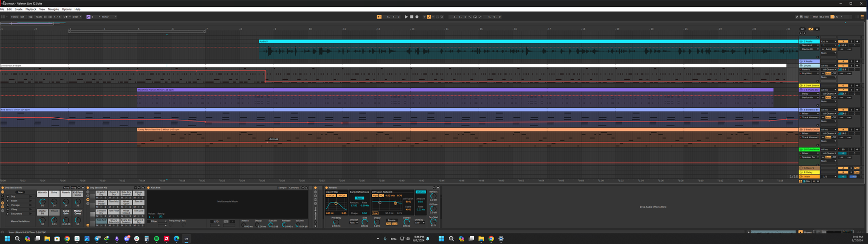The image size is (868, 244).
Task: Click the Stop button in the transport
Action: pos(411,17)
